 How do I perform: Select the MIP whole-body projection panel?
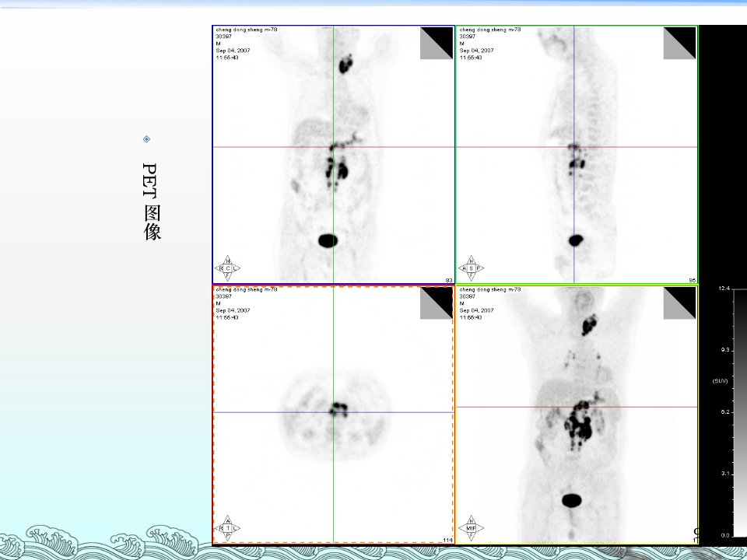[x=577, y=415]
